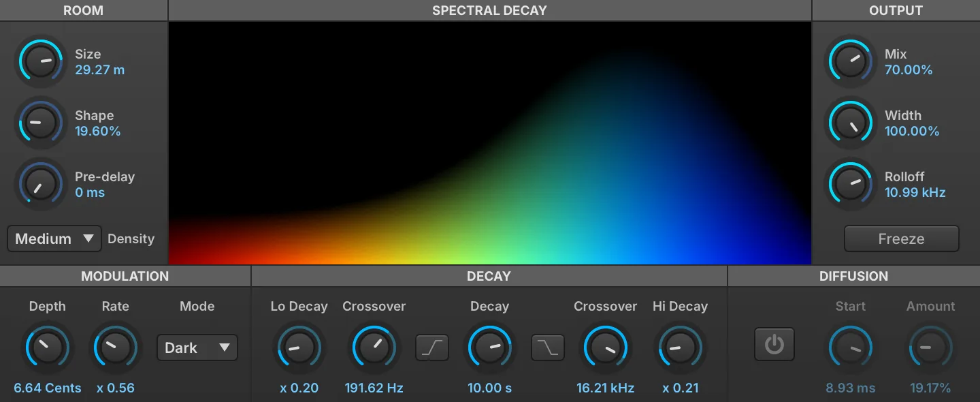Viewport: 980px width, 402px height.
Task: Click the low Crossover knob at 191.62 Hz
Action: pos(374,347)
